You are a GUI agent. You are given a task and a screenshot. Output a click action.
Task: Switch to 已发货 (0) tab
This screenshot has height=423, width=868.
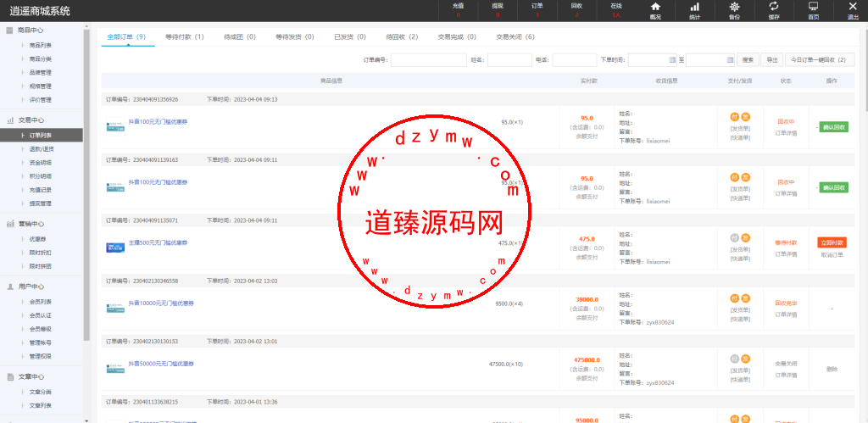click(350, 36)
